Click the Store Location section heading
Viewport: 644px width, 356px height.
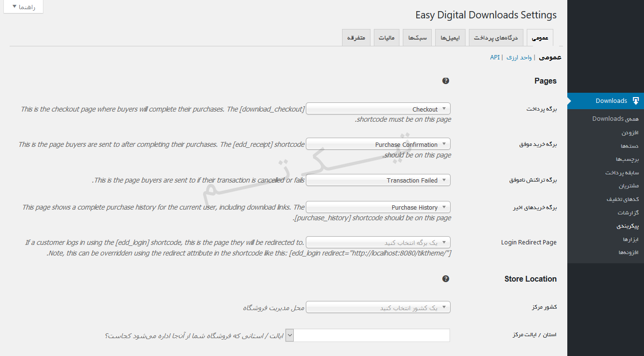530,279
